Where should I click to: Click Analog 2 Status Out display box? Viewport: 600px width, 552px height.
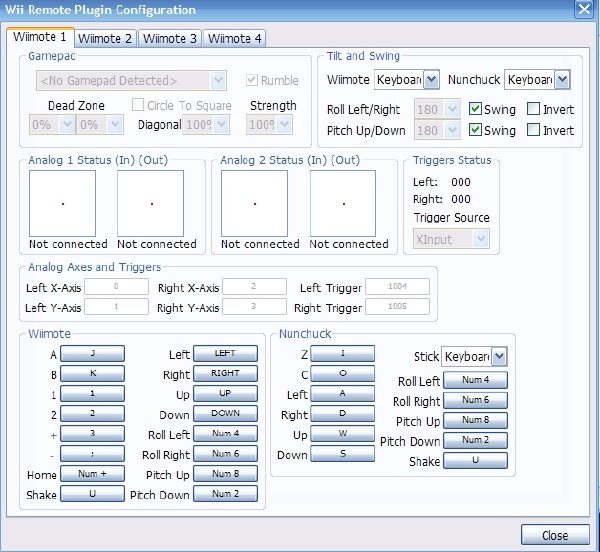343,204
